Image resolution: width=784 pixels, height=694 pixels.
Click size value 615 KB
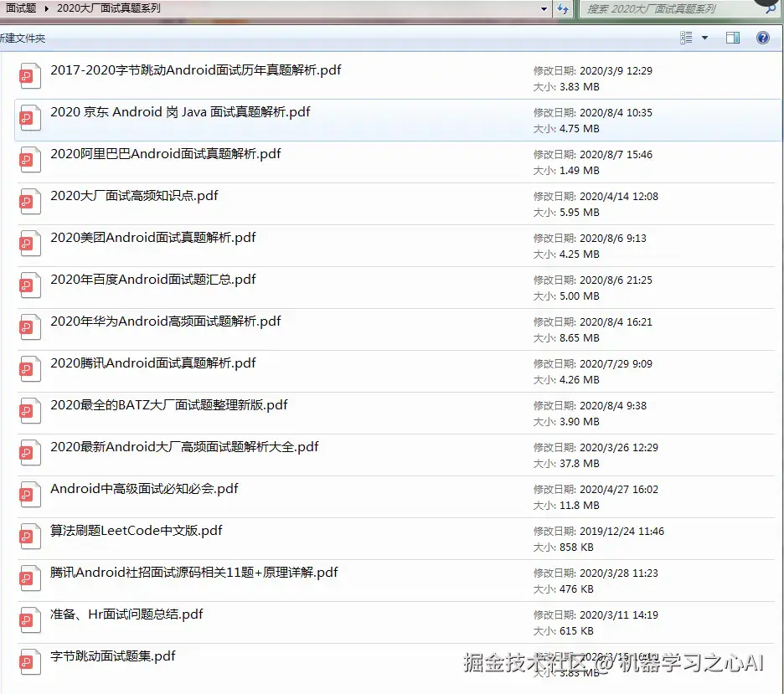pos(576,631)
